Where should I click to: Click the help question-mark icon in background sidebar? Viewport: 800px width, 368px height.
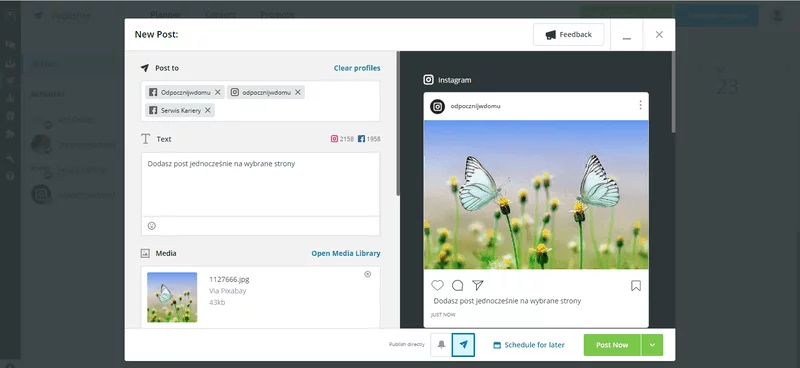pos(10,177)
